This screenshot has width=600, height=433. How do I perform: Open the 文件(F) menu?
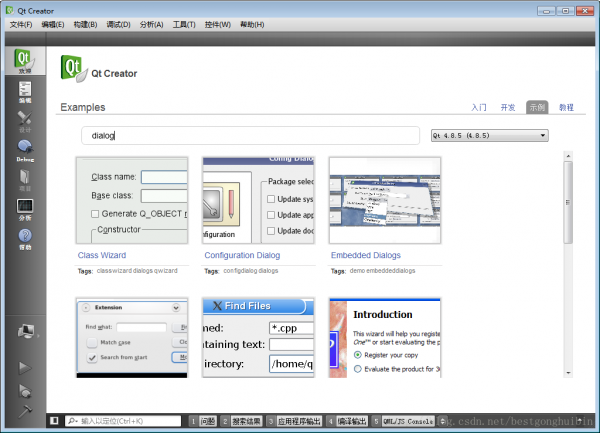click(21, 24)
